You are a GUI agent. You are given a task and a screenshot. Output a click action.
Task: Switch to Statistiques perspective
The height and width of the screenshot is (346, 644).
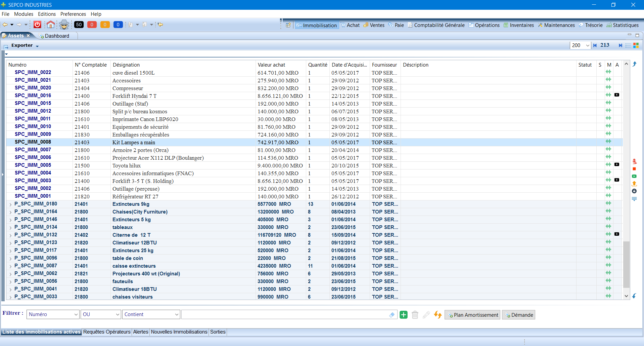click(x=623, y=25)
